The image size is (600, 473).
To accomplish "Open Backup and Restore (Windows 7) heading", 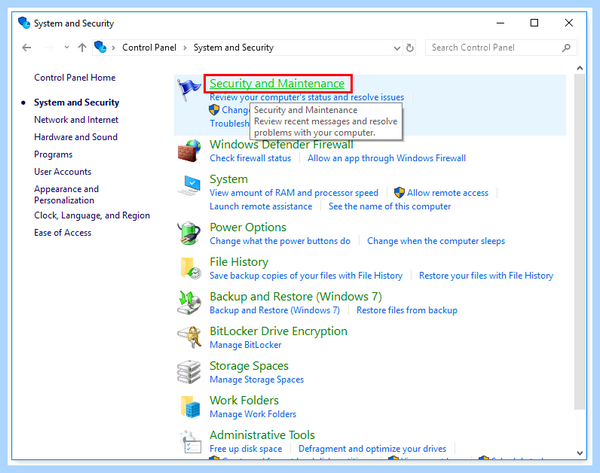I will [295, 297].
